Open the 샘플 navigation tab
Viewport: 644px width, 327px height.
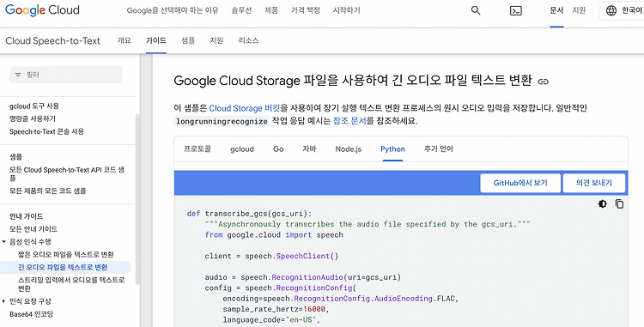pyautogui.click(x=188, y=40)
